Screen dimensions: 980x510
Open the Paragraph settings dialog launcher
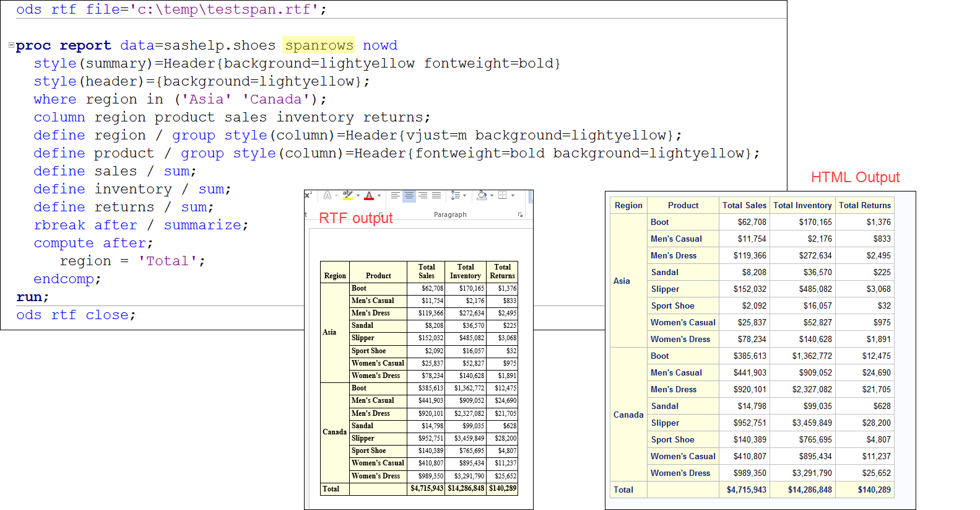coord(520,215)
